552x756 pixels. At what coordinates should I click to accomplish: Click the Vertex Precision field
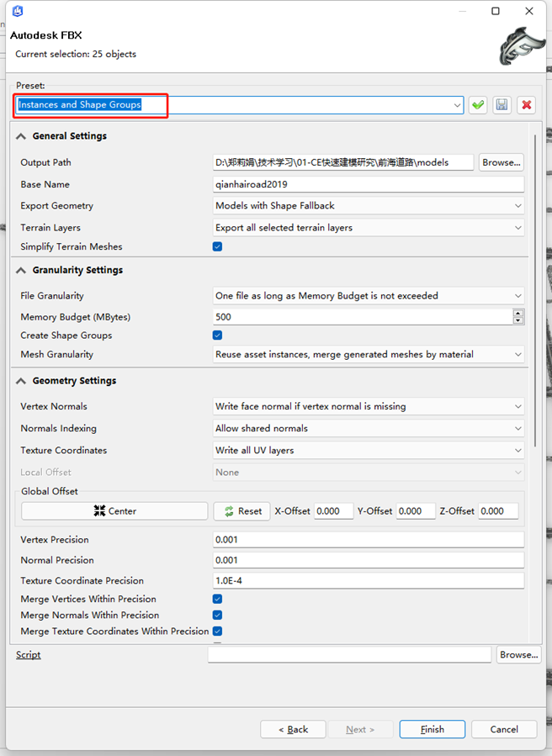(369, 540)
